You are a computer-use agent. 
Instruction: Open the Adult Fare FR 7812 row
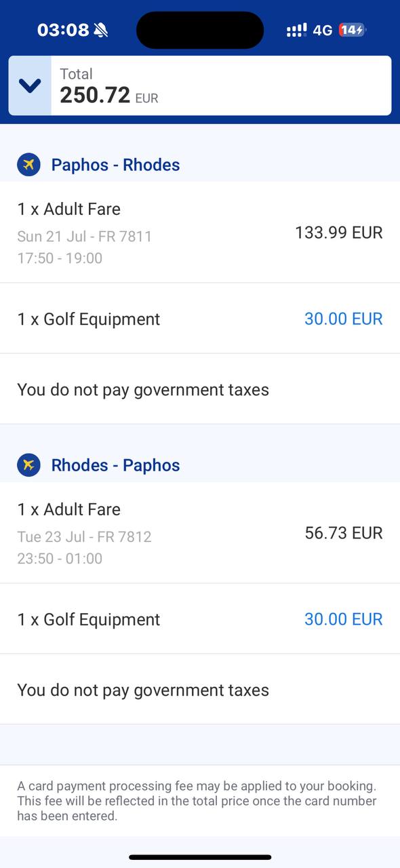(x=200, y=533)
